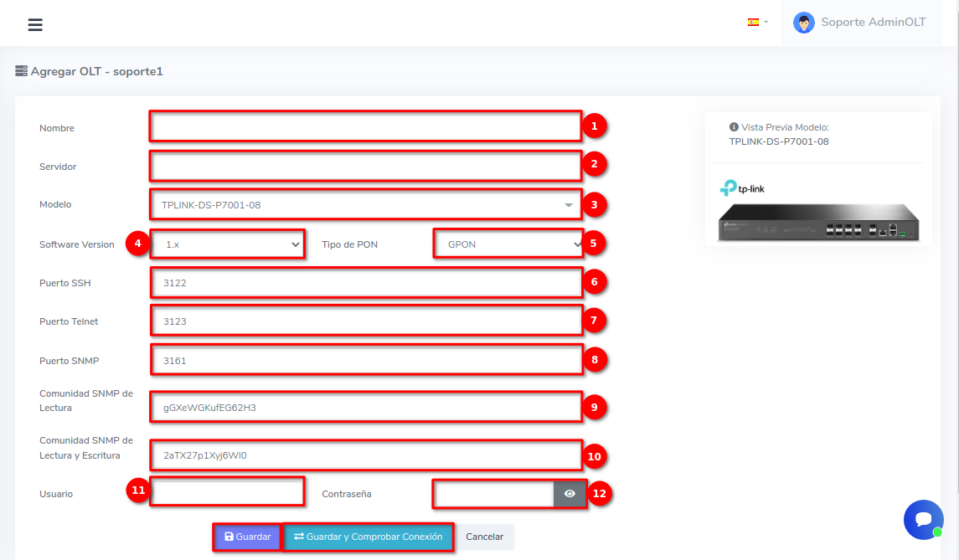Show password with the eye icon
This screenshot has height=560, width=959.
click(x=570, y=494)
